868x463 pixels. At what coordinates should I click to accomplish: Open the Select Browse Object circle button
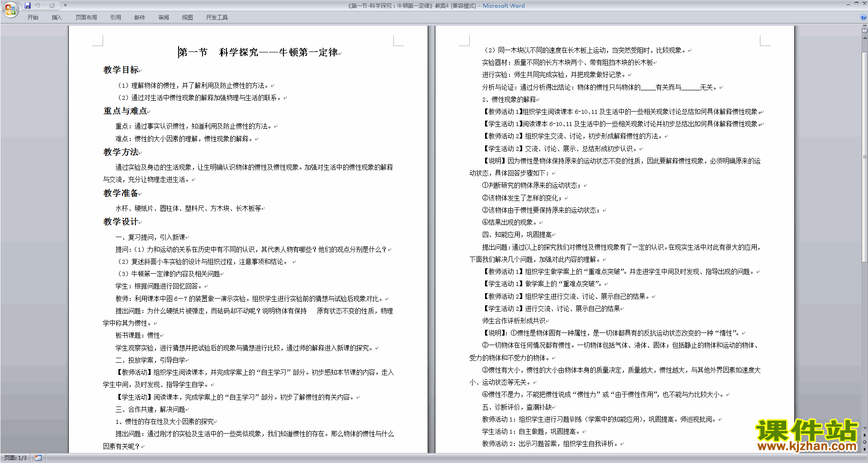[865, 442]
